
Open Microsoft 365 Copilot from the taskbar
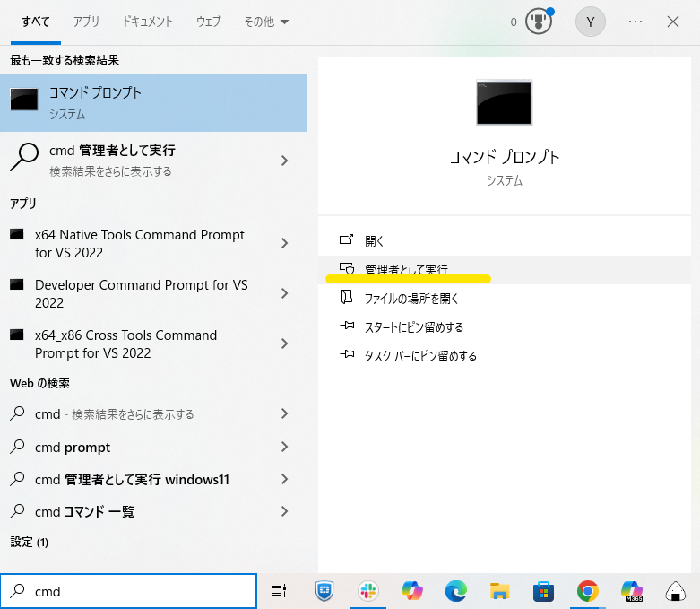click(x=632, y=591)
